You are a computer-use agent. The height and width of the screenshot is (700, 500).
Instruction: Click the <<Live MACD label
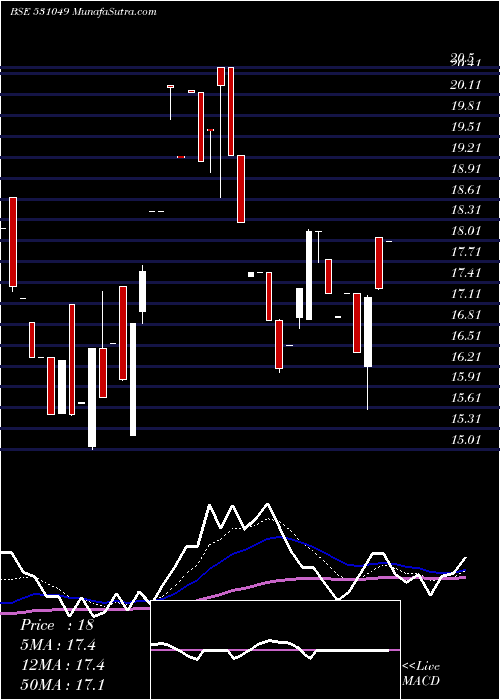point(421,674)
